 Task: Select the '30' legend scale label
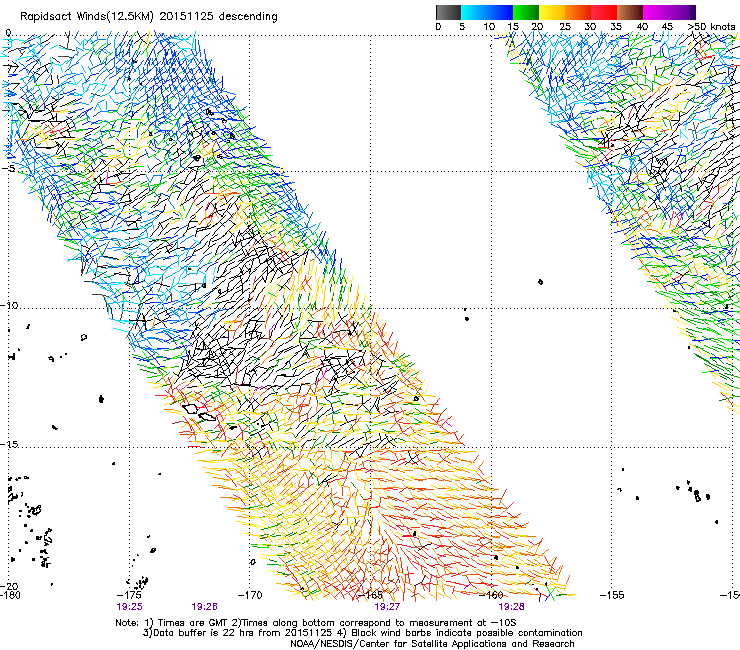pos(590,27)
